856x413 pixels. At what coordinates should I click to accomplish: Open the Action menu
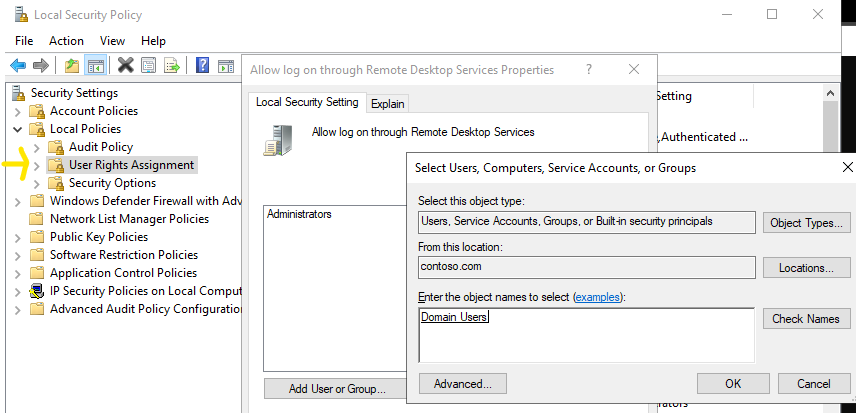pyautogui.click(x=66, y=41)
